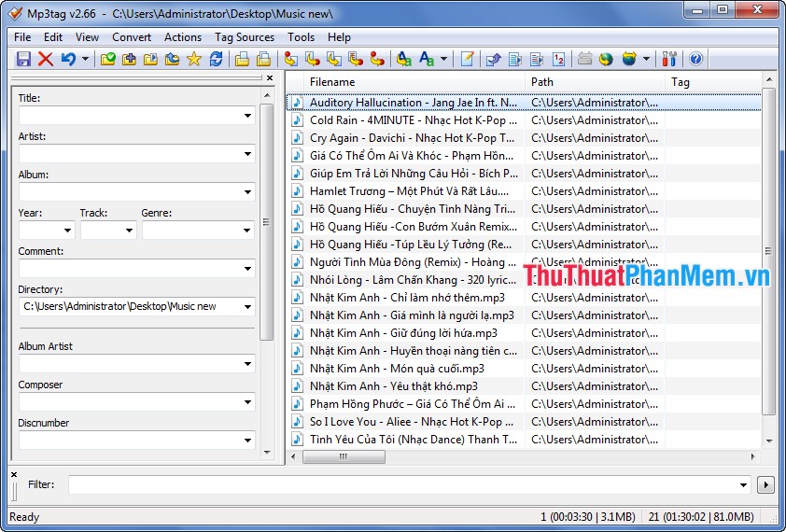Click the Save tag floppy icon
The image size is (786, 532).
tap(23, 59)
